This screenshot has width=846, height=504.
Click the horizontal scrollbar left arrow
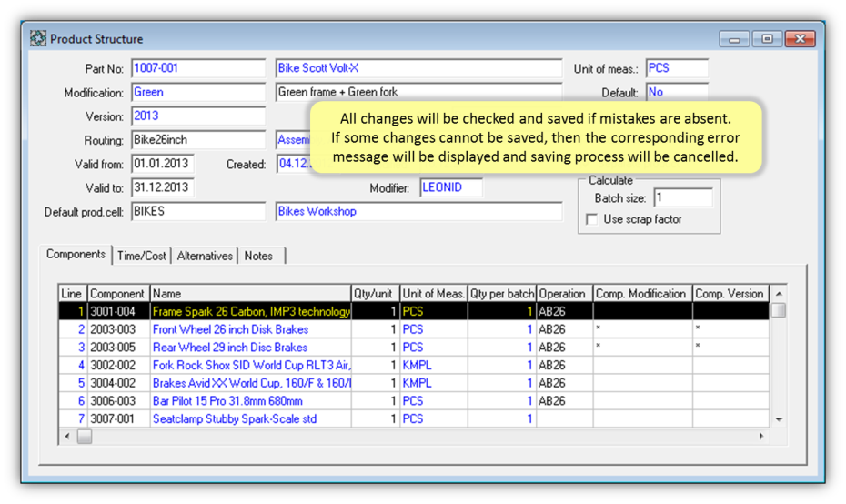[x=67, y=436]
